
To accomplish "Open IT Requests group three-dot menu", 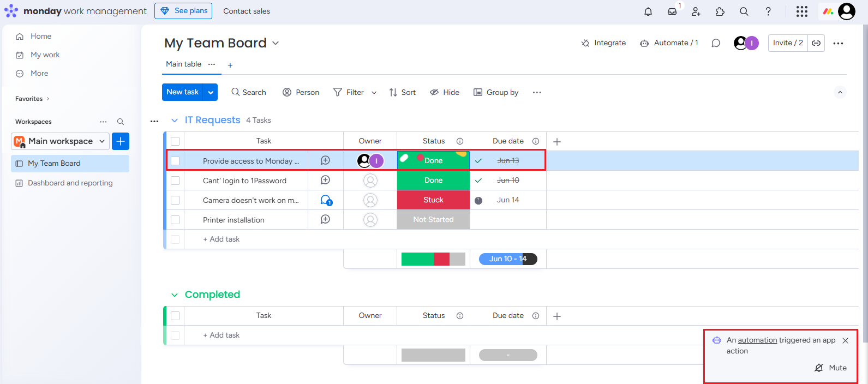I will pos(154,121).
